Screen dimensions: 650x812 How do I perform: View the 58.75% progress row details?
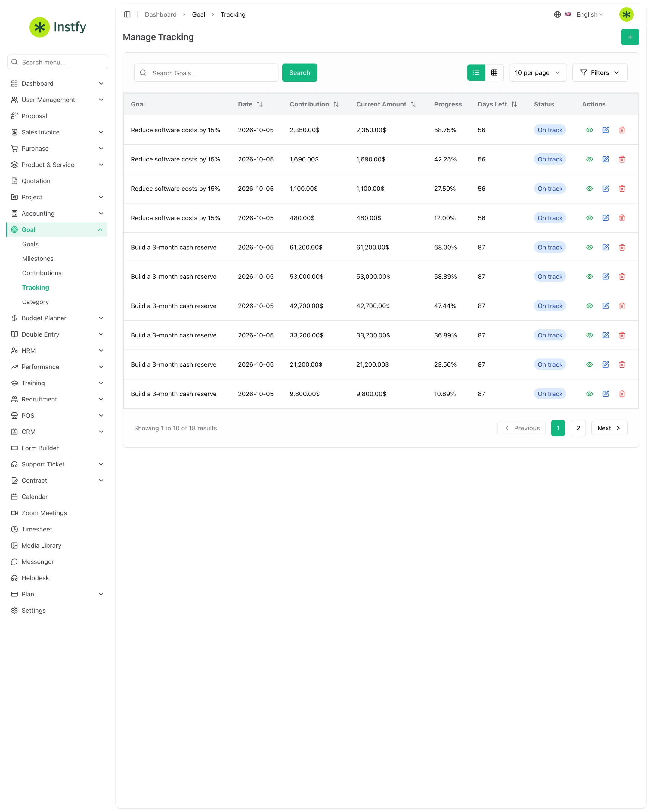click(x=589, y=130)
